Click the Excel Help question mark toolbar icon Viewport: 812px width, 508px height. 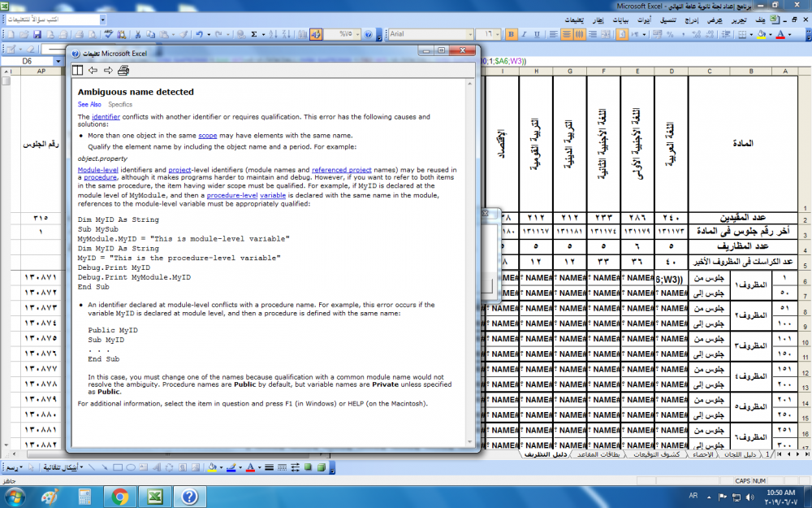(x=368, y=34)
